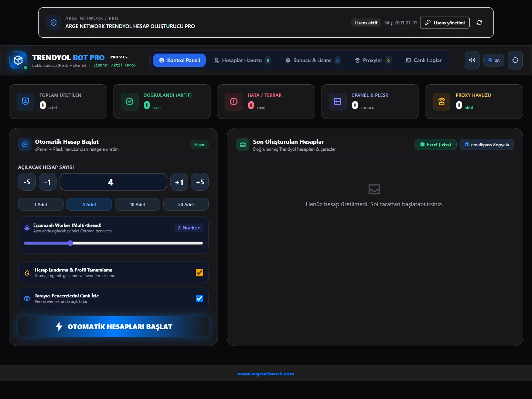Click the QA button in navbar

(x=494, y=60)
